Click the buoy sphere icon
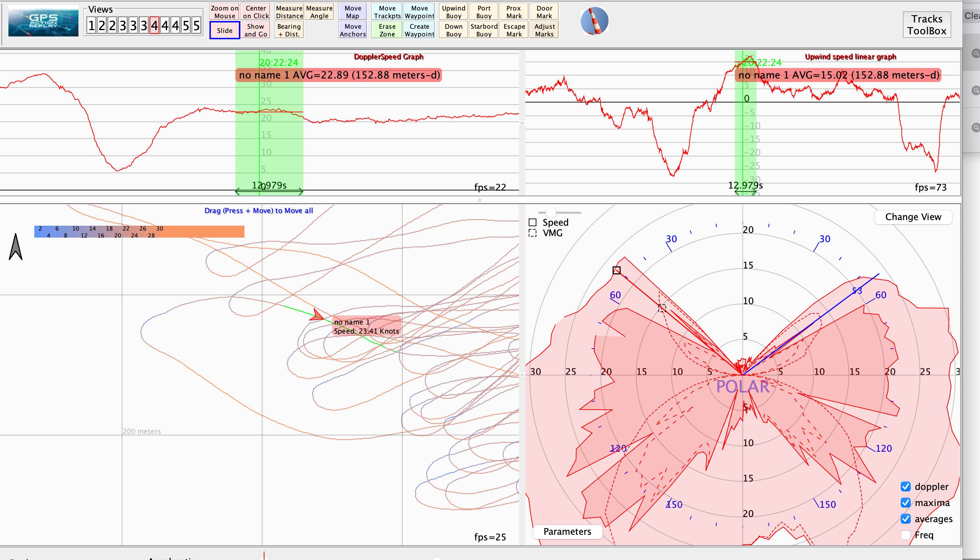This screenshot has width=980, height=560. pyautogui.click(x=594, y=21)
